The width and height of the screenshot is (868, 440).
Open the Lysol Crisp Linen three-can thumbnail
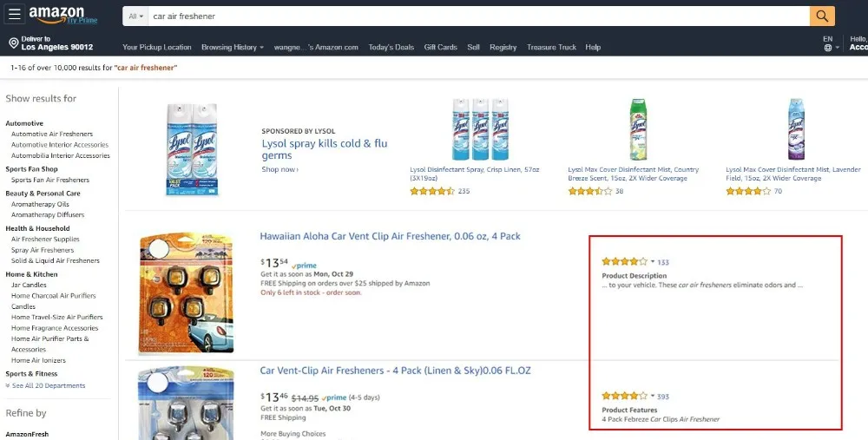click(x=481, y=129)
